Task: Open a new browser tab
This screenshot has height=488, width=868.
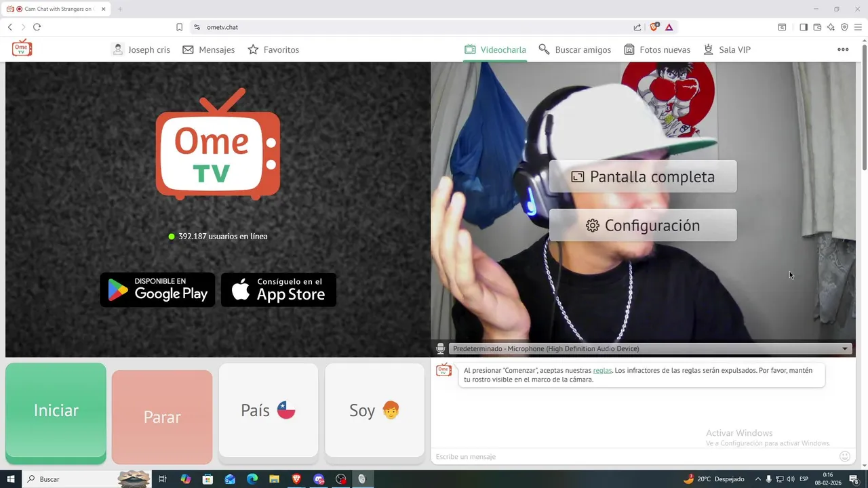Action: pyautogui.click(x=120, y=9)
